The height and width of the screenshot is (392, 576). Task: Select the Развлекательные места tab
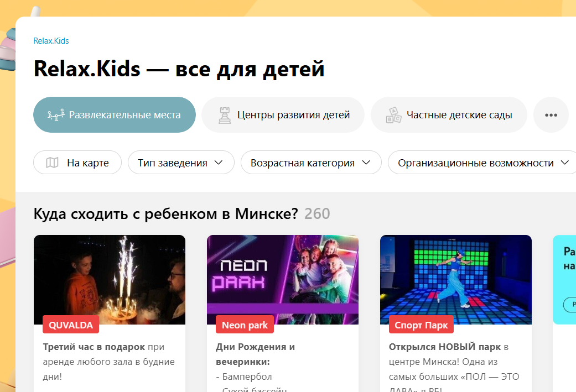click(114, 115)
